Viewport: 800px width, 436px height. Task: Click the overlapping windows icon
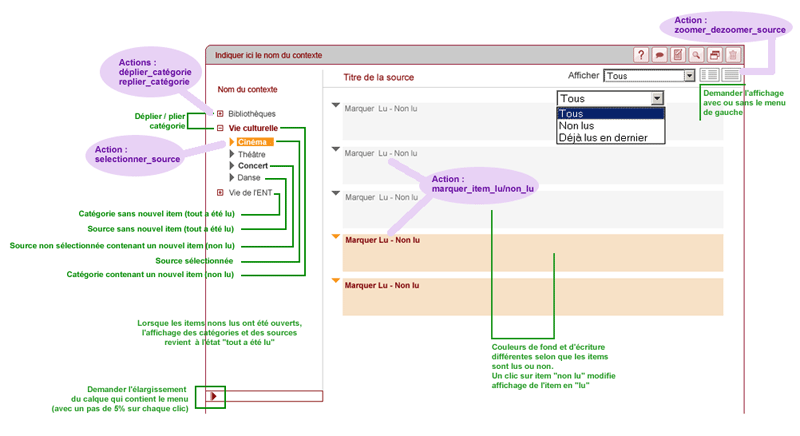click(x=714, y=55)
